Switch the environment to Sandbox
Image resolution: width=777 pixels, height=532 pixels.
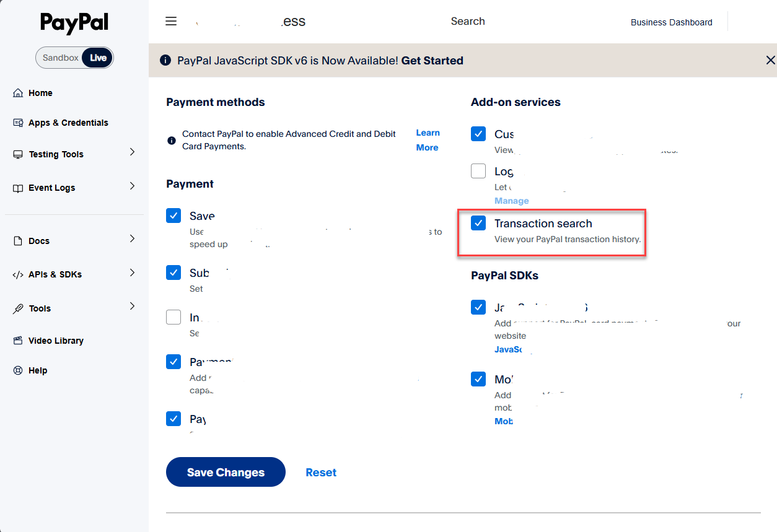[60, 58]
